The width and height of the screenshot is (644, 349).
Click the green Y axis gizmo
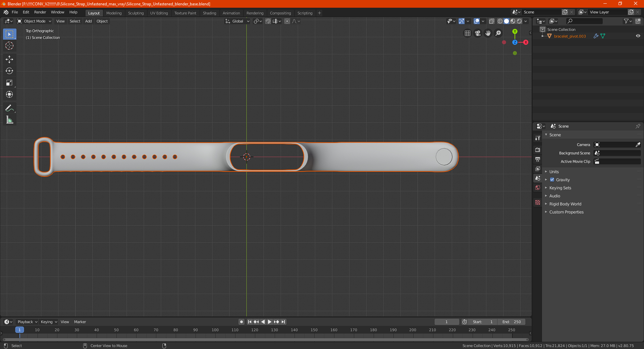[x=515, y=32]
